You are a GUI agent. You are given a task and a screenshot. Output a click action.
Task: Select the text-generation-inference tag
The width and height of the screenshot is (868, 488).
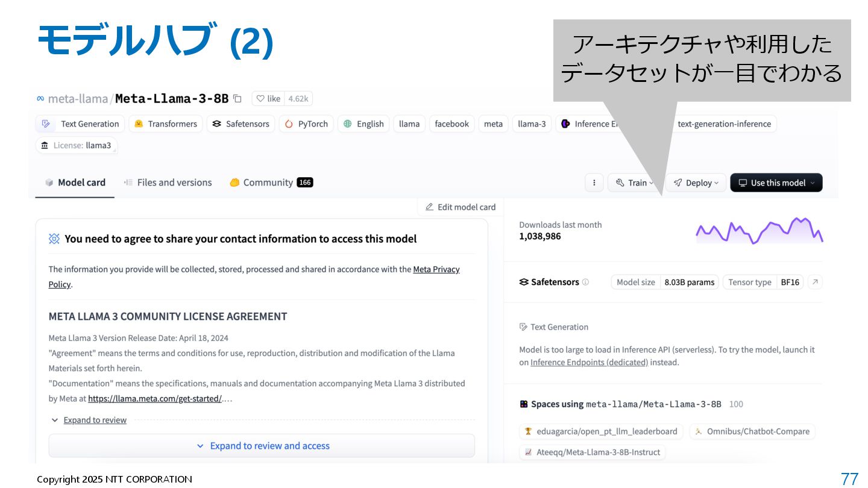(x=725, y=124)
